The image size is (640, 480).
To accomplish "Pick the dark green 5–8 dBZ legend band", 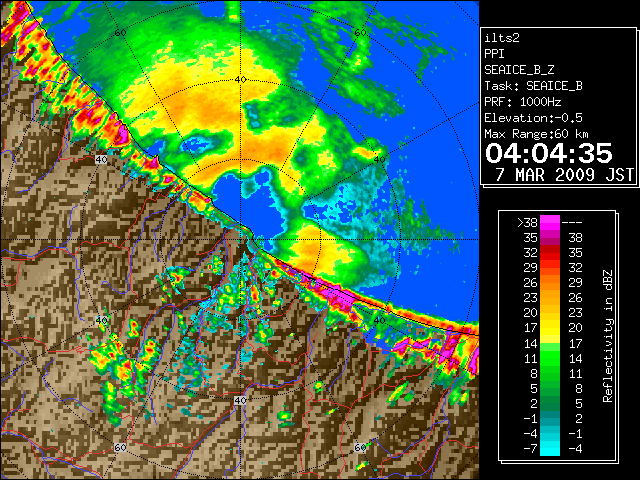I will point(550,389).
